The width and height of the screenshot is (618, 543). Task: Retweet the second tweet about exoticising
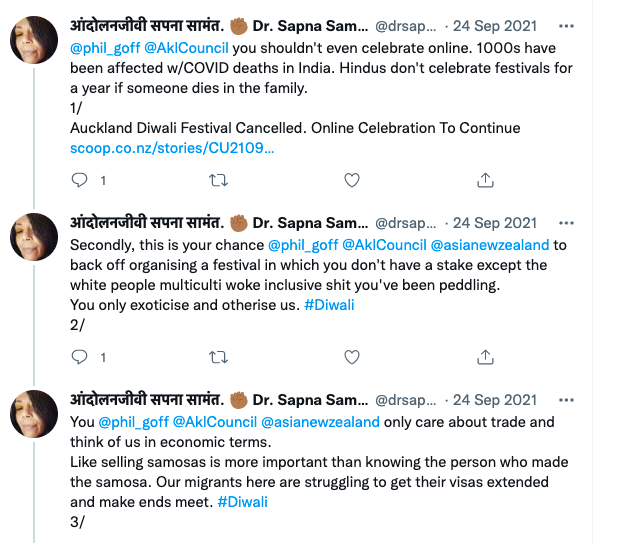(216, 356)
